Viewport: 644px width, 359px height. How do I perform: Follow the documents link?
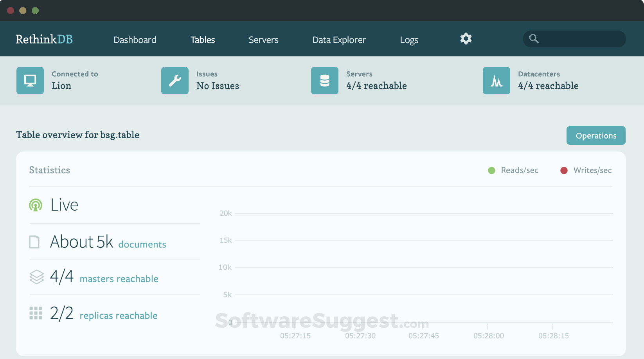tap(142, 244)
